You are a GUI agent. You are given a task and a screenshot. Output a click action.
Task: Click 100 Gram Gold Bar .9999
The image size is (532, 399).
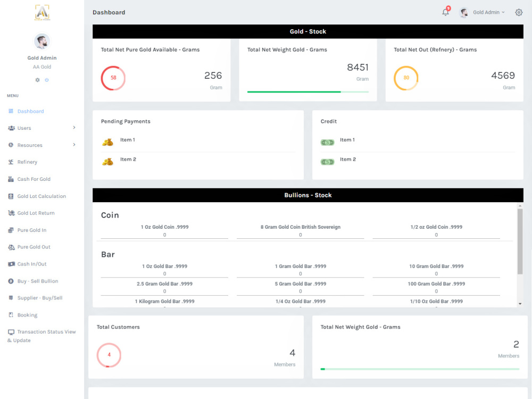tap(436, 284)
